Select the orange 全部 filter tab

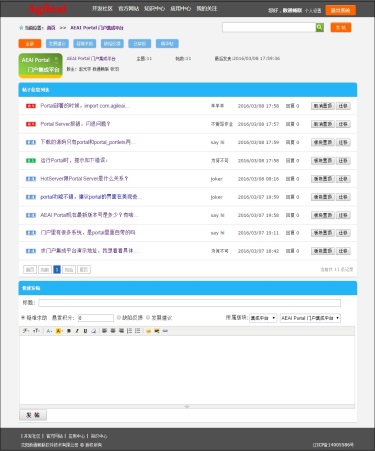pos(30,44)
